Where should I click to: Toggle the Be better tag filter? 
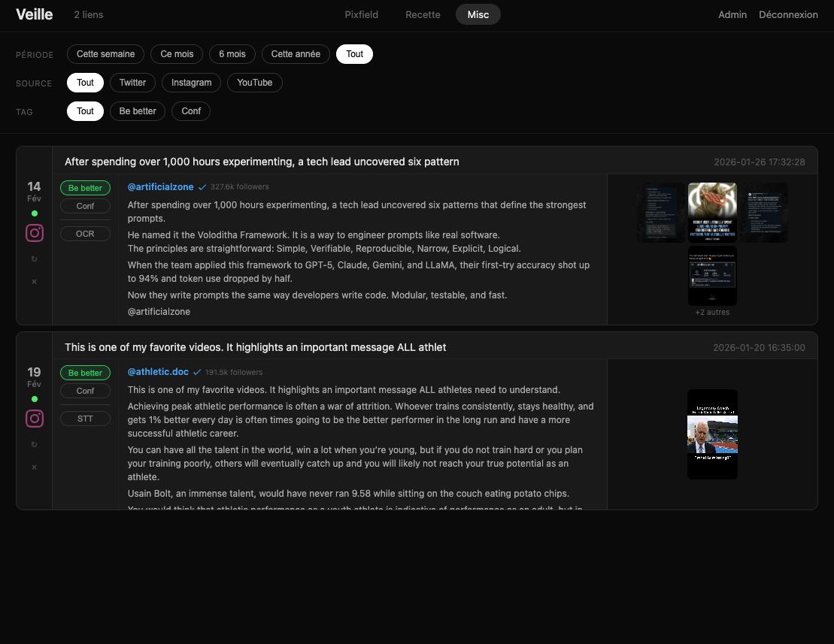(x=138, y=110)
